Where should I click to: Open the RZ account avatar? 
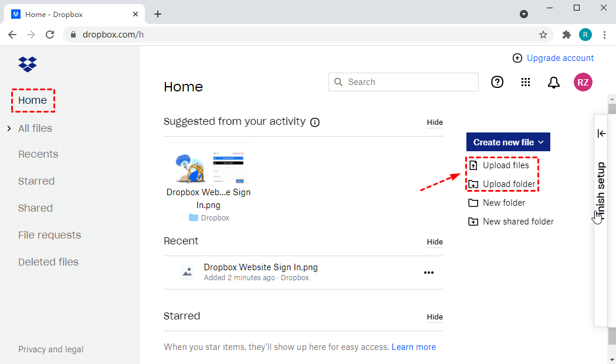pyautogui.click(x=583, y=82)
